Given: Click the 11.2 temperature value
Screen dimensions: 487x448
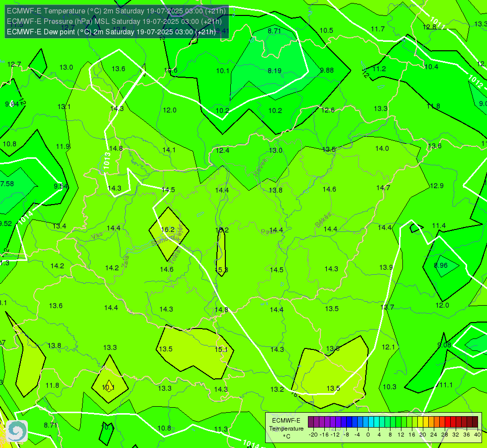Looking at the screenshot, I should pos(379,69).
